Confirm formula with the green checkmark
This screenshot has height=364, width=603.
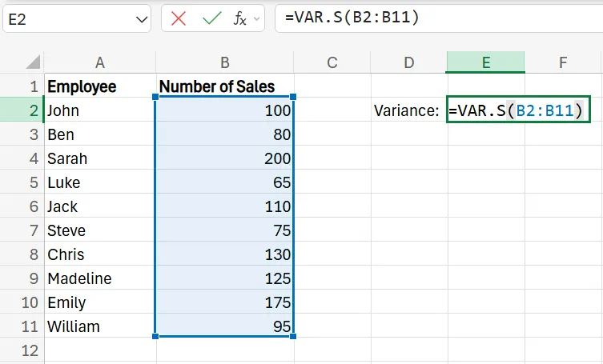[x=212, y=18]
